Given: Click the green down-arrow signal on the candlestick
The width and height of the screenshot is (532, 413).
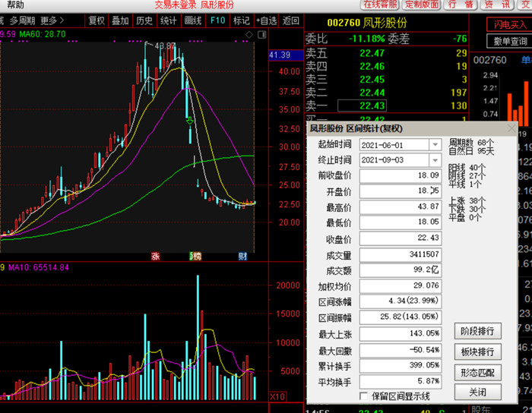Looking at the screenshot, I should [x=190, y=121].
